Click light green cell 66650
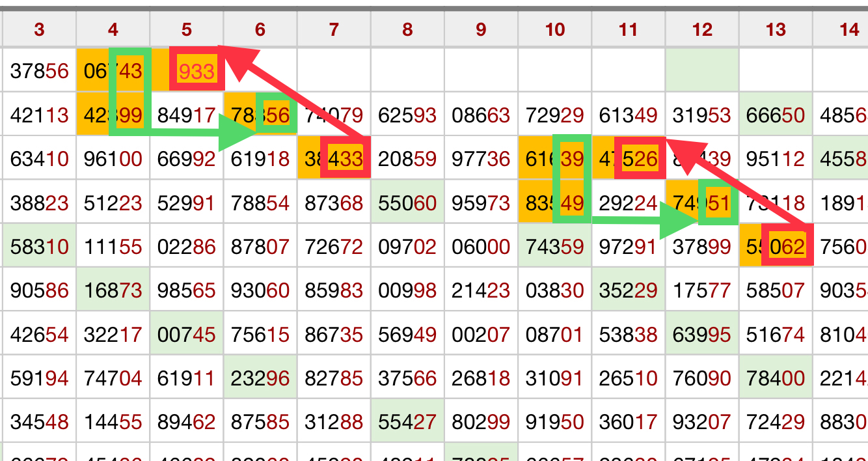The image size is (868, 461). [776, 115]
